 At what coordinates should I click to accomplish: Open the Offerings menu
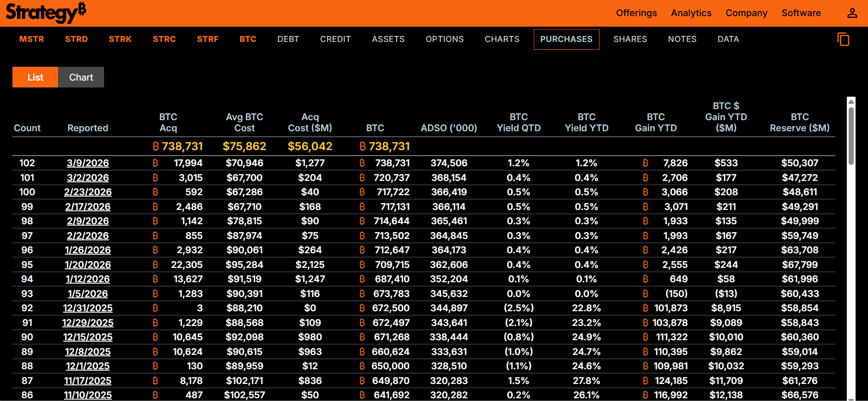point(636,13)
